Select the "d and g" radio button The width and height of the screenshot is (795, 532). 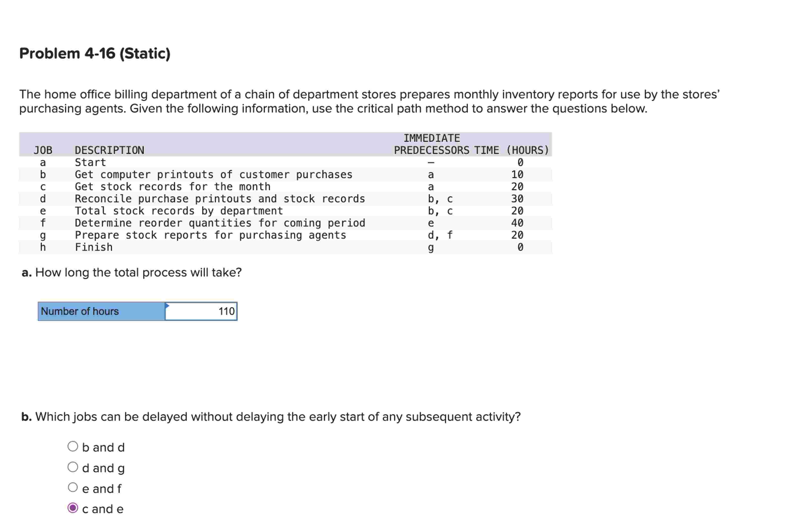[73, 467]
